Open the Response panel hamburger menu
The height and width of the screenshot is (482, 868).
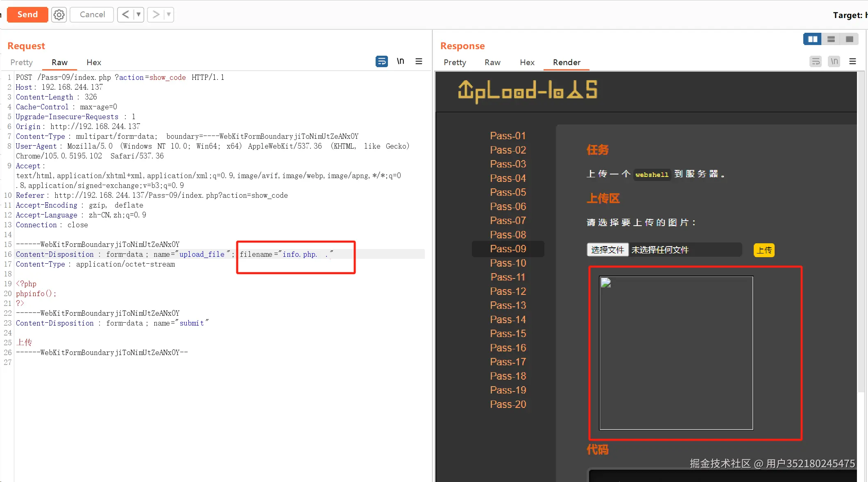[853, 61]
